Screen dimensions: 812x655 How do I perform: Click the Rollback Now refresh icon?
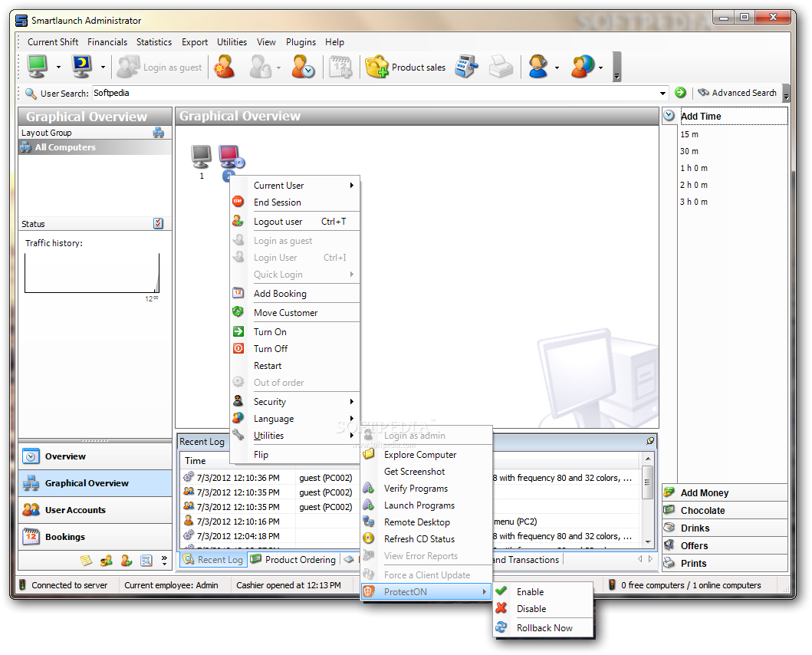(501, 627)
